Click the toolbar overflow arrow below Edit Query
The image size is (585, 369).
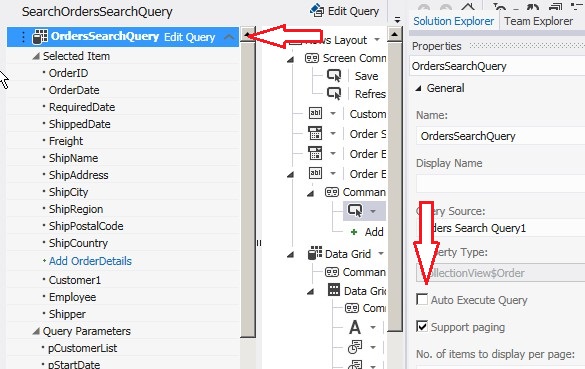(397, 20)
